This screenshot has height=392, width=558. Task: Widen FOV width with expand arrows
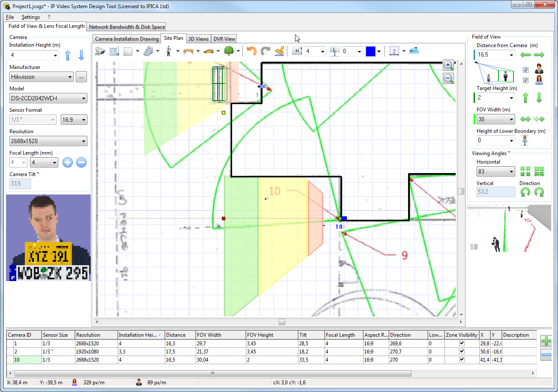point(525,119)
